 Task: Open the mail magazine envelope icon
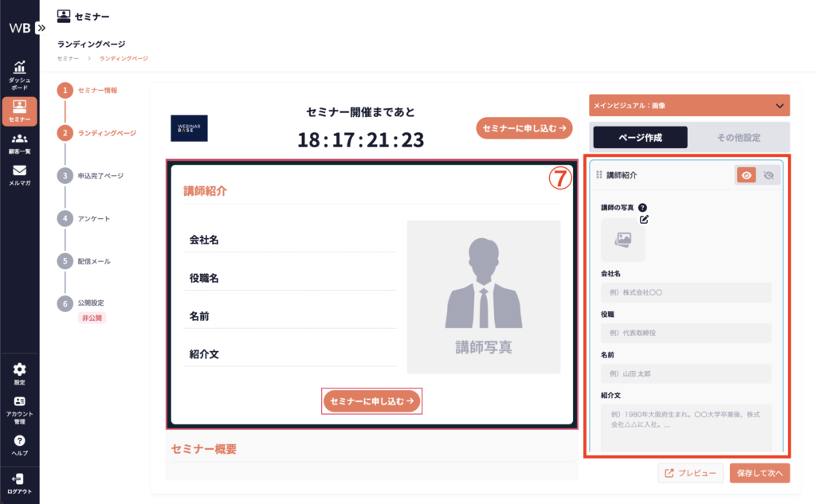point(20,175)
